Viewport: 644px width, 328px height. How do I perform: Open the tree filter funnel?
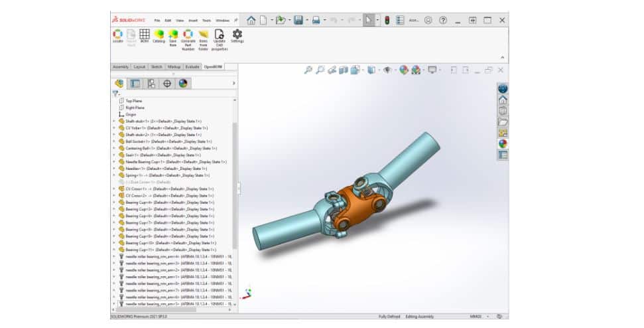[x=115, y=94]
